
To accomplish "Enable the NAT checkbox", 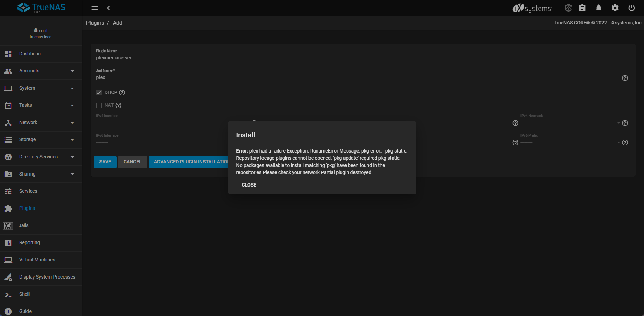I will [x=99, y=105].
